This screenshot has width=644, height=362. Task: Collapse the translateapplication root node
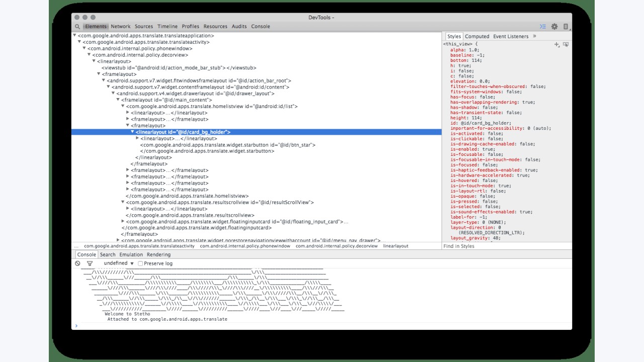pyautogui.click(x=75, y=36)
